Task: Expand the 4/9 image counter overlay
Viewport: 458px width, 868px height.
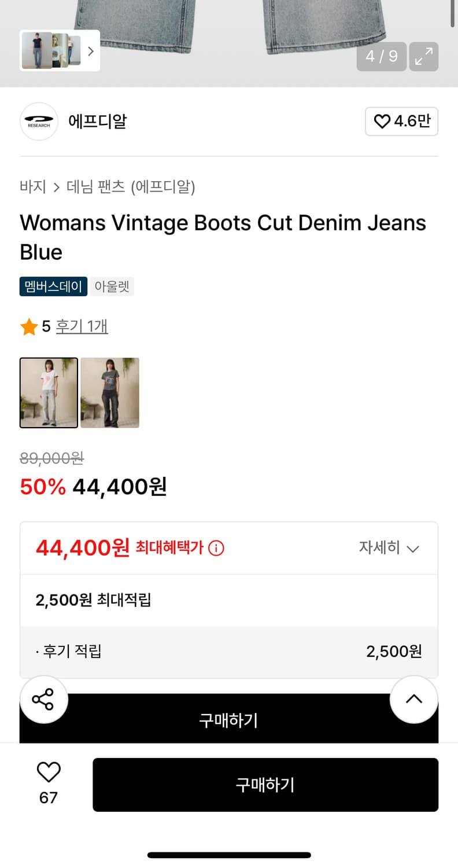Action: (x=381, y=56)
